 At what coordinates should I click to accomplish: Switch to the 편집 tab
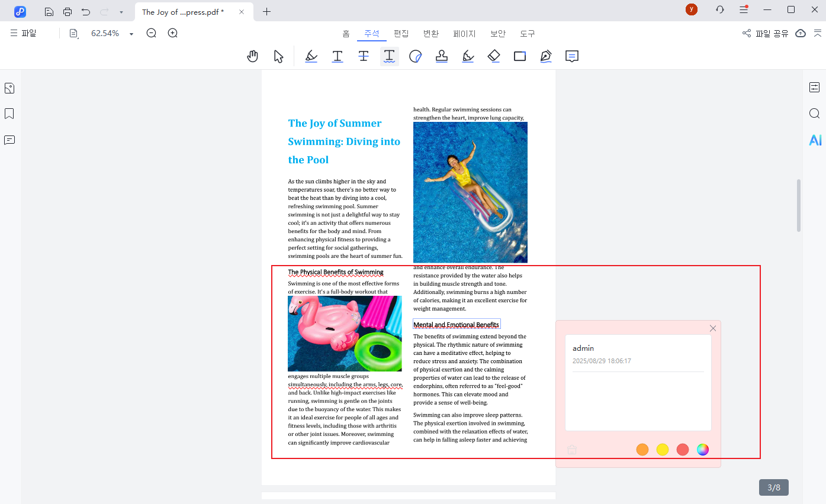point(401,34)
